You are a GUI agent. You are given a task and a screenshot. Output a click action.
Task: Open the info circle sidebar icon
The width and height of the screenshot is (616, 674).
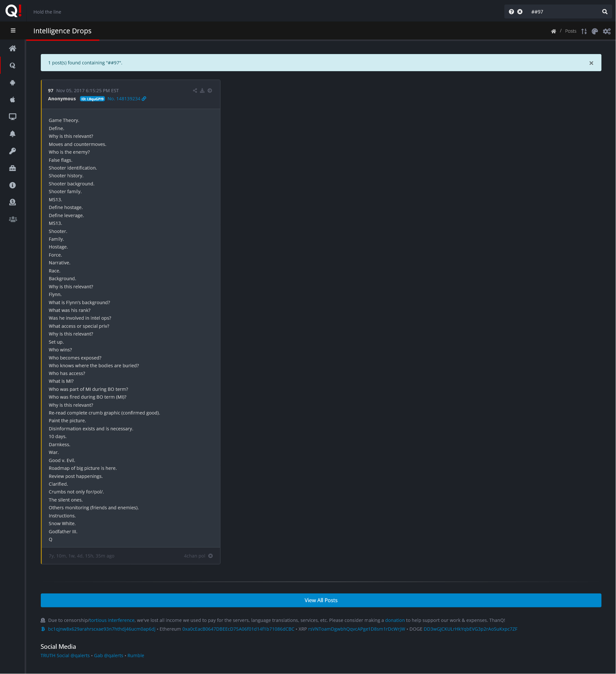(x=13, y=185)
